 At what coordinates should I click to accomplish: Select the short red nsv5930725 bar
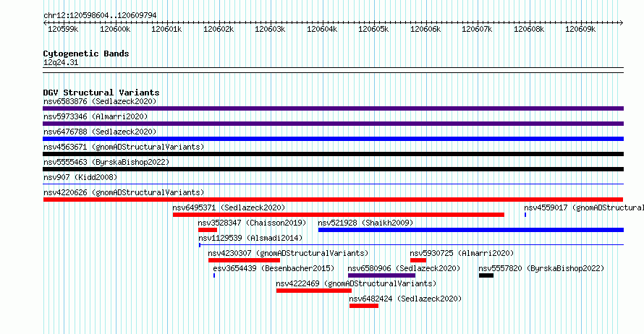(x=418, y=260)
